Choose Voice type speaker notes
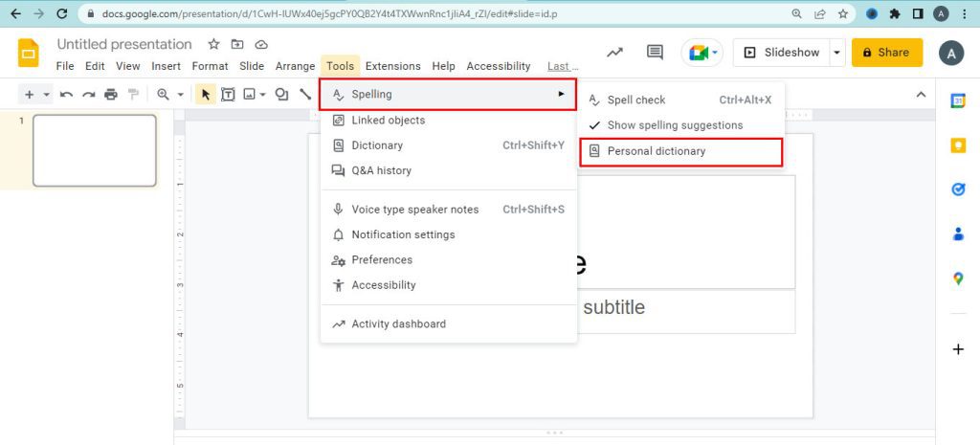The image size is (980, 445). coord(414,210)
